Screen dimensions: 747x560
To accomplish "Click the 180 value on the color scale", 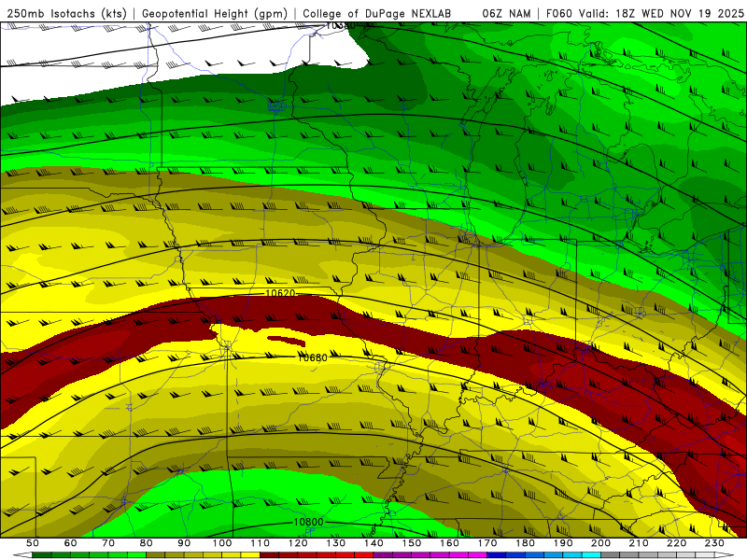I will click(x=525, y=543).
